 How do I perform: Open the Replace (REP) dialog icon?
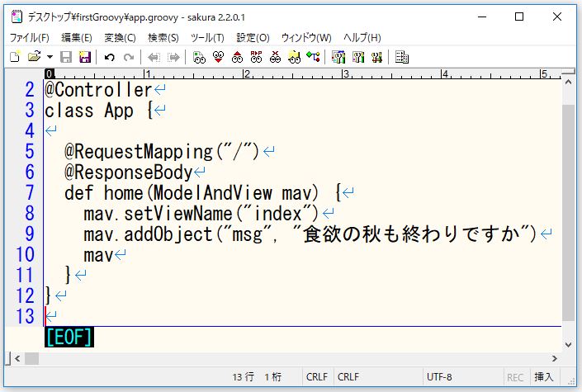click(256, 57)
